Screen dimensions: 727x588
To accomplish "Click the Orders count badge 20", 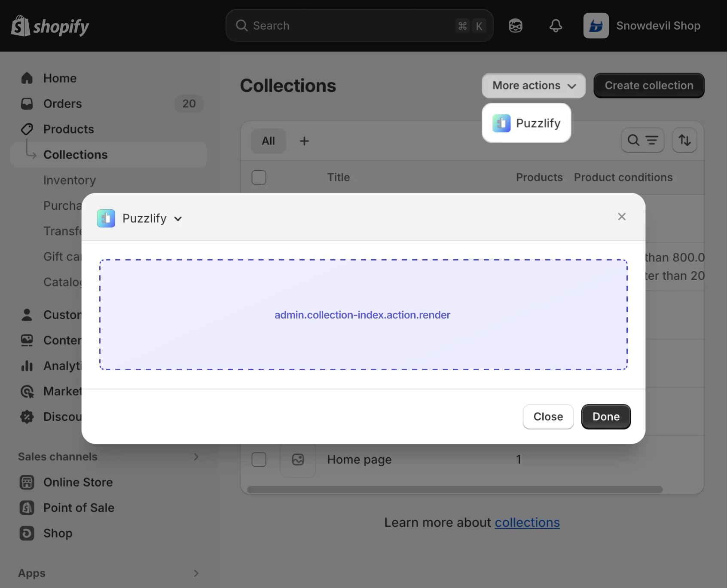I will point(189,104).
